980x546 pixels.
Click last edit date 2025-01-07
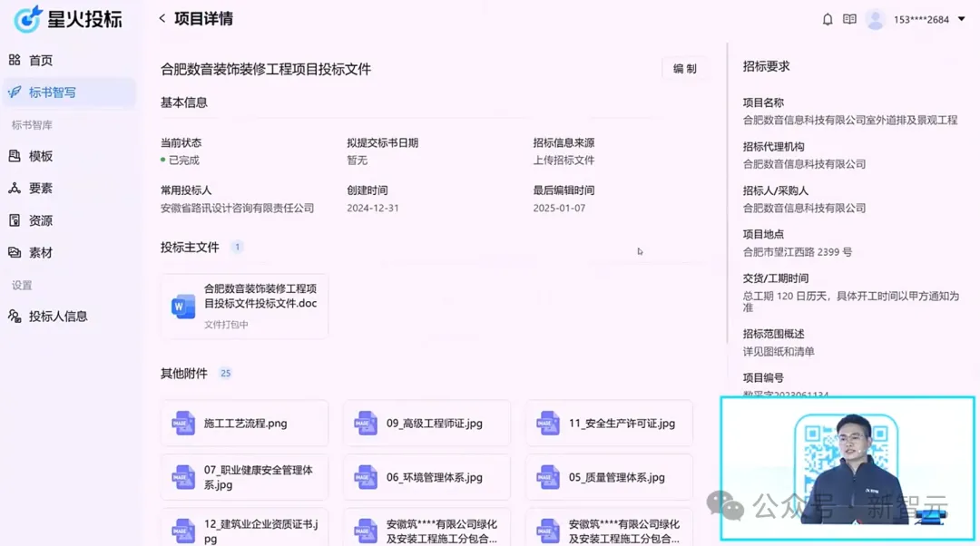pos(559,208)
